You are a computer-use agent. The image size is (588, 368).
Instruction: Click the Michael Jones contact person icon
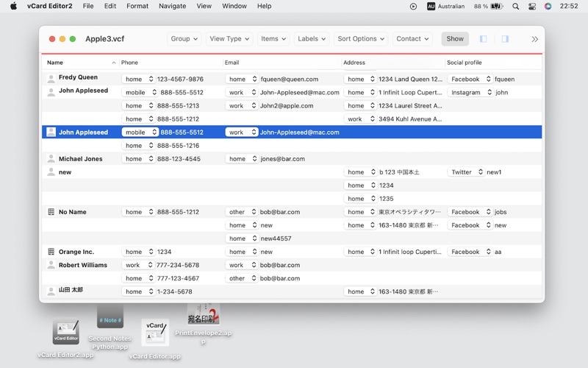click(x=51, y=158)
